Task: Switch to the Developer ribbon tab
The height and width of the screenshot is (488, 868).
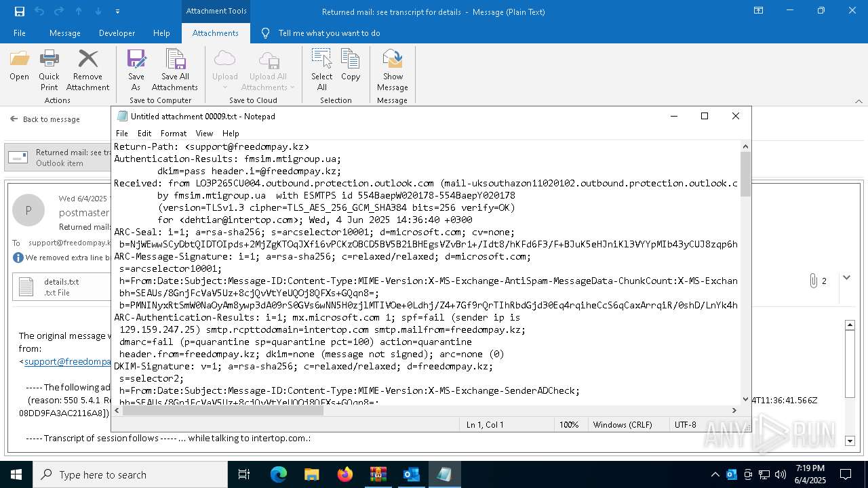Action: tap(117, 33)
